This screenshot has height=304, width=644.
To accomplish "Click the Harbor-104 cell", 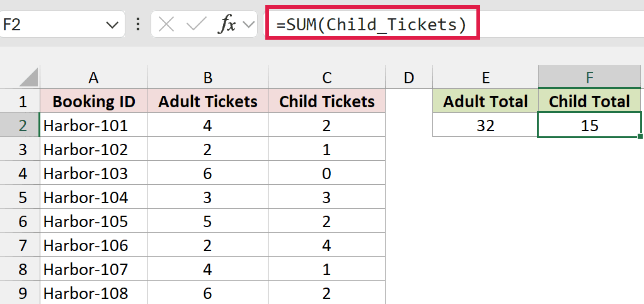I will pyautogui.click(x=93, y=197).
